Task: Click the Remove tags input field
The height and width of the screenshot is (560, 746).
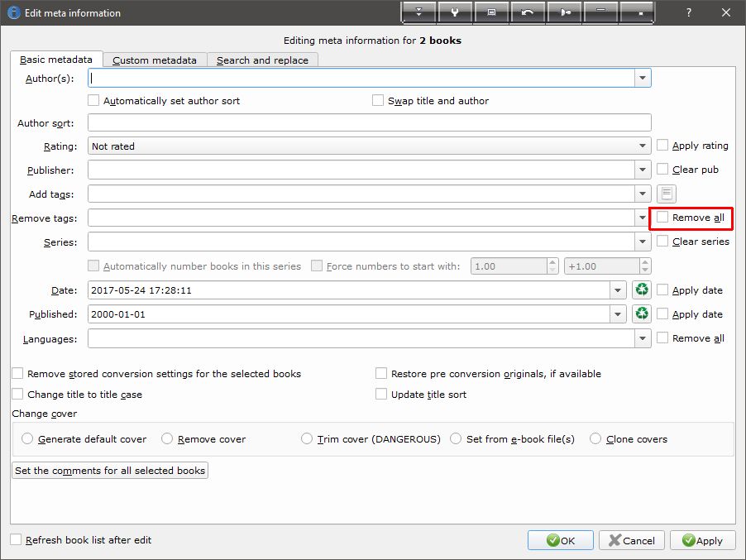Action: tap(361, 218)
